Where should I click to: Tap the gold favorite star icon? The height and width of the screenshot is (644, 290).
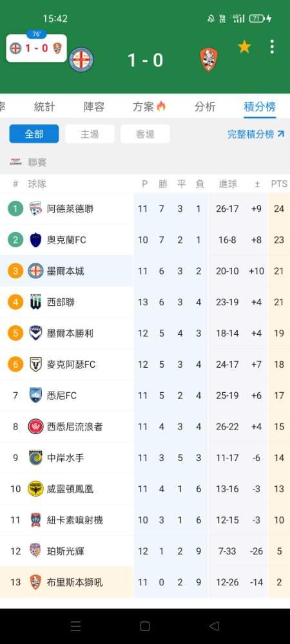[x=244, y=47]
